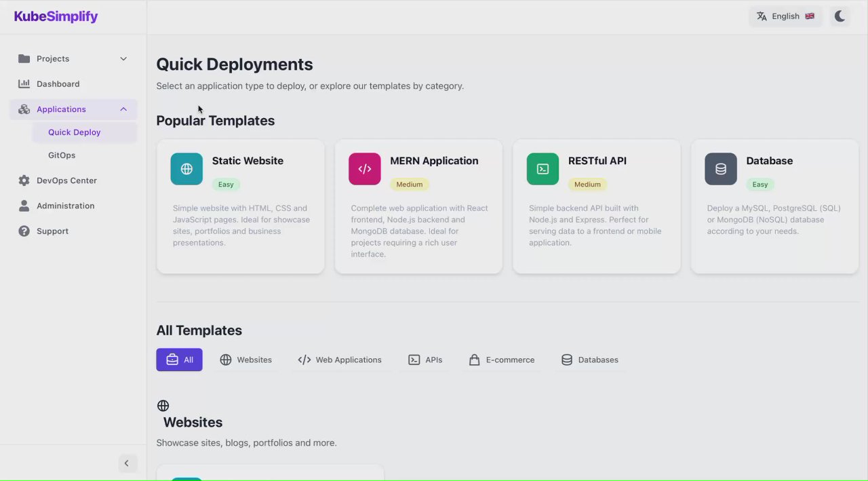Click briefcase icon in All filter
This screenshot has width=868, height=481.
tap(172, 360)
